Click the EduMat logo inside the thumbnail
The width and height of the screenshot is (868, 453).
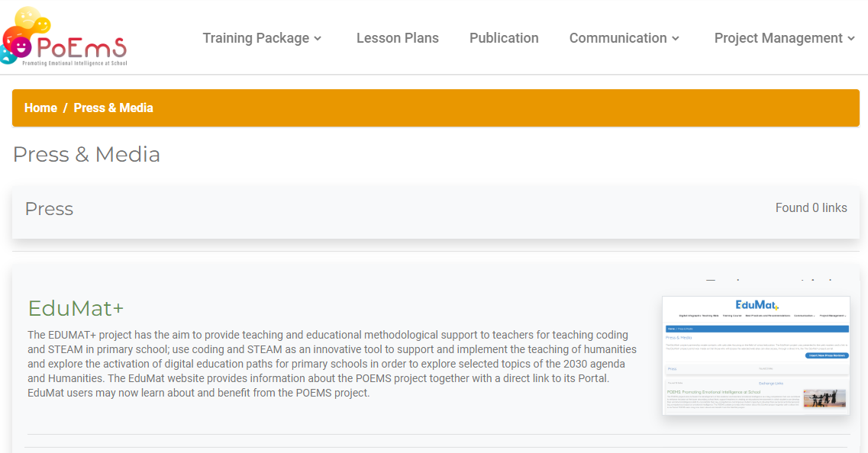pos(757,305)
